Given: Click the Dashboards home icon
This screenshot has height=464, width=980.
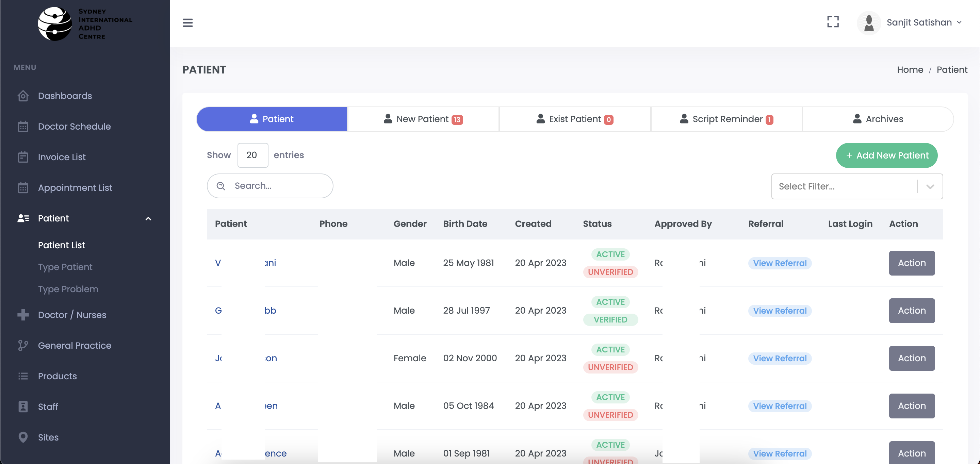Looking at the screenshot, I should 23,96.
